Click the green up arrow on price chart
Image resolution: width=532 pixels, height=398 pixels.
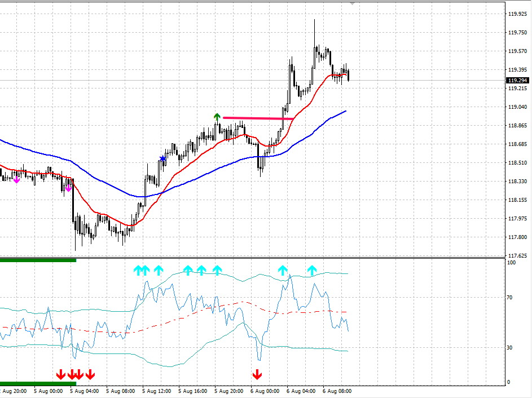pyautogui.click(x=217, y=117)
